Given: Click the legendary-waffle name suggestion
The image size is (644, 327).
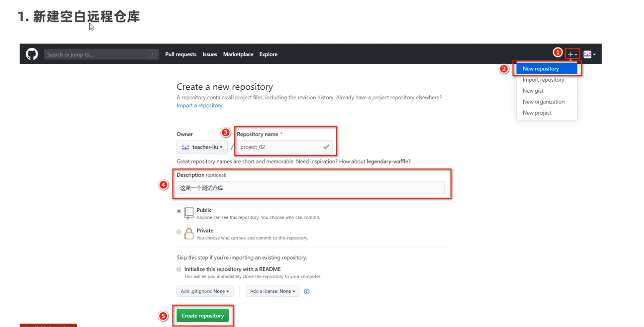Looking at the screenshot, I should pos(388,161).
